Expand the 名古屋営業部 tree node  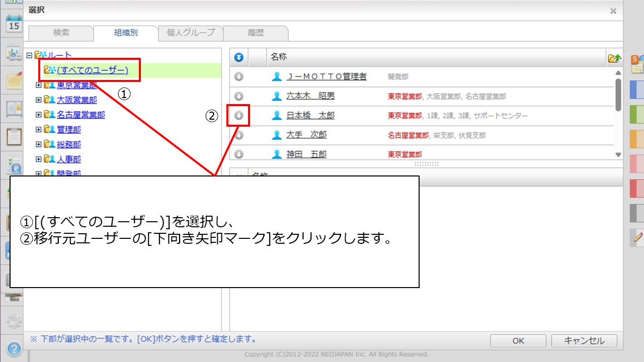pyautogui.click(x=39, y=115)
